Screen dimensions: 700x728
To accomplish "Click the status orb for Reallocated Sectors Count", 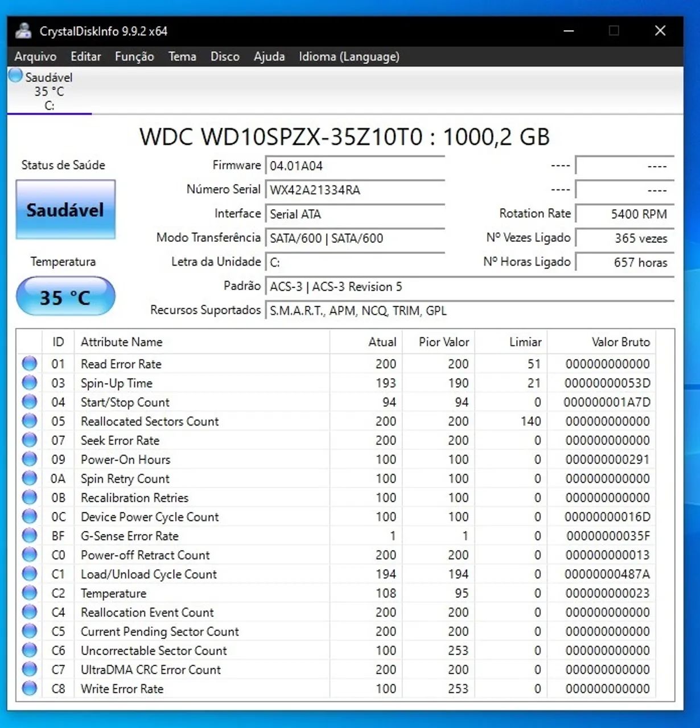I will tap(30, 421).
